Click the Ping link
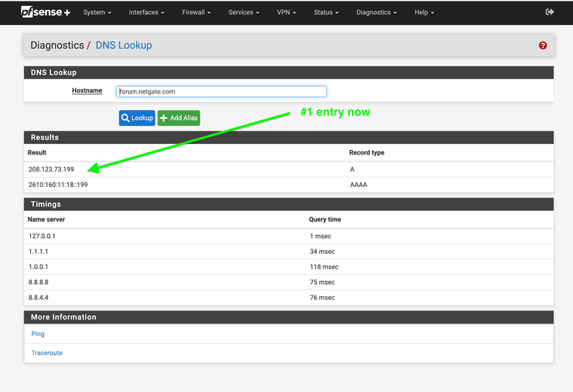This screenshot has height=392, width=573. click(38, 334)
